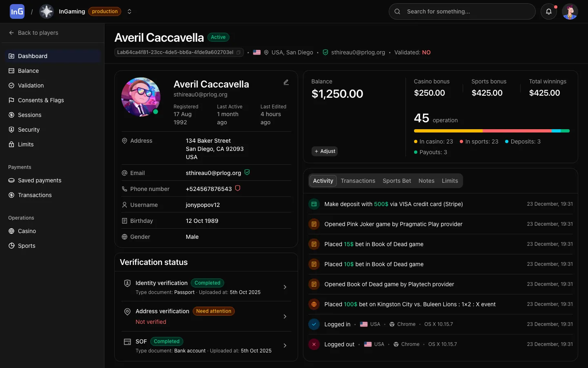Click the verified email shield icon in details
Image resolution: width=588 pixels, height=368 pixels.
[x=247, y=173]
